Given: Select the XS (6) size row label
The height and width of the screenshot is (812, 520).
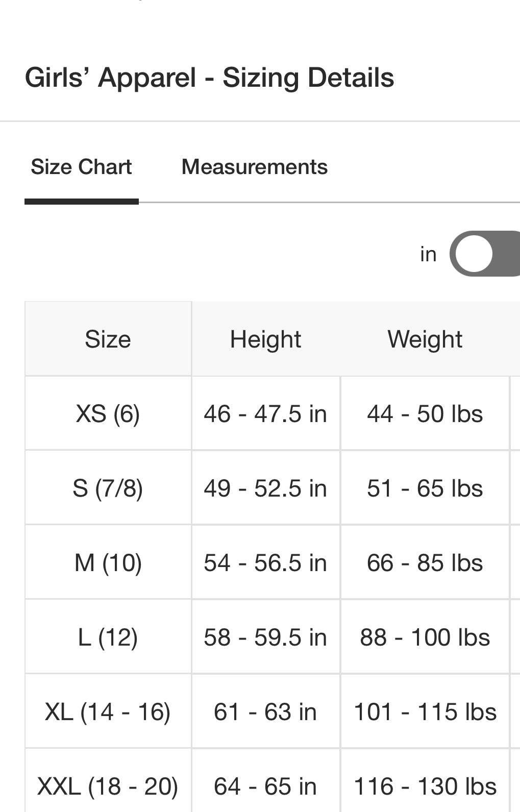Looking at the screenshot, I should (108, 413).
